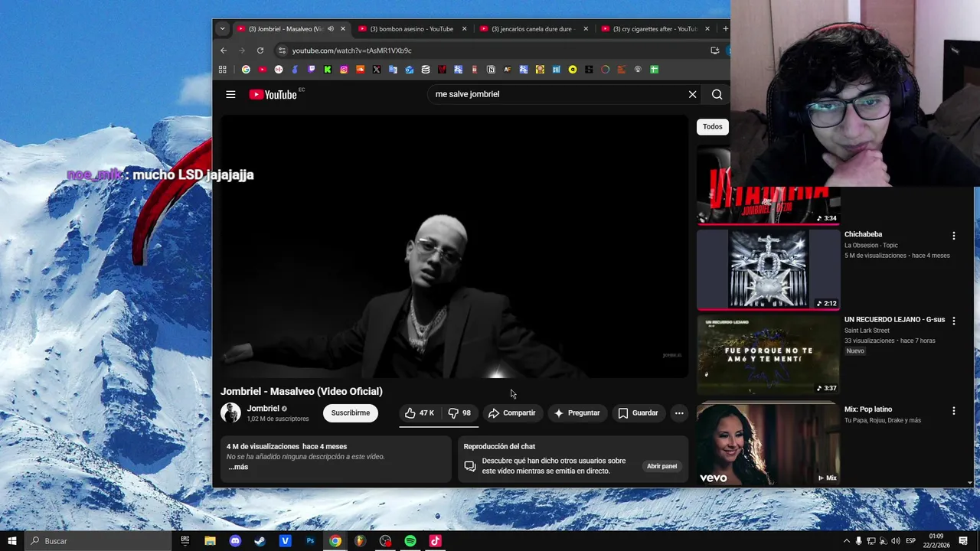
Task: Open the YouTube bookmark icon in bookmarks bar
Action: [263, 70]
